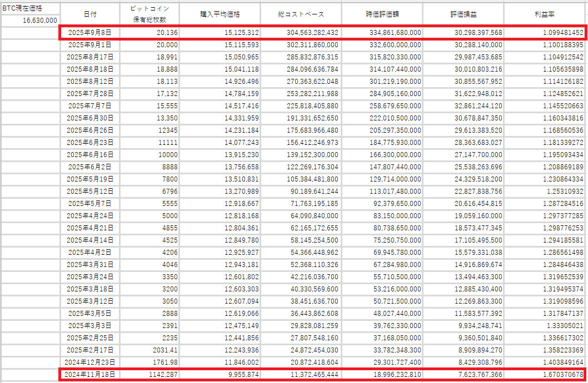
Task: Click the 利益率 column header
Action: tap(545, 14)
